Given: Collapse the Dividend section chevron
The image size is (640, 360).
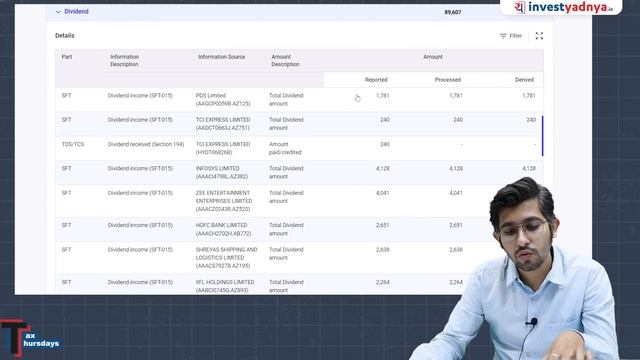Looking at the screenshot, I should click(58, 12).
